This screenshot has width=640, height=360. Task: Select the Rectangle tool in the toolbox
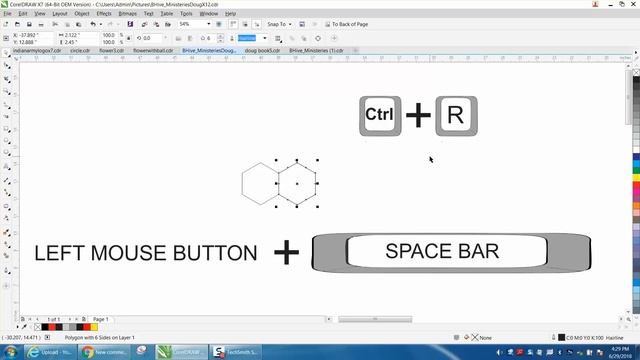(6, 129)
